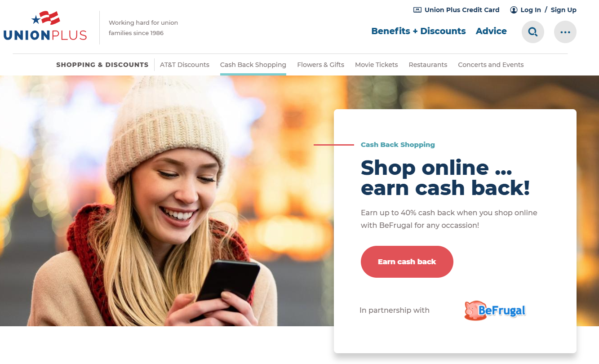Open Shopping & Discounts section
The height and width of the screenshot is (364, 599).
[x=102, y=65]
